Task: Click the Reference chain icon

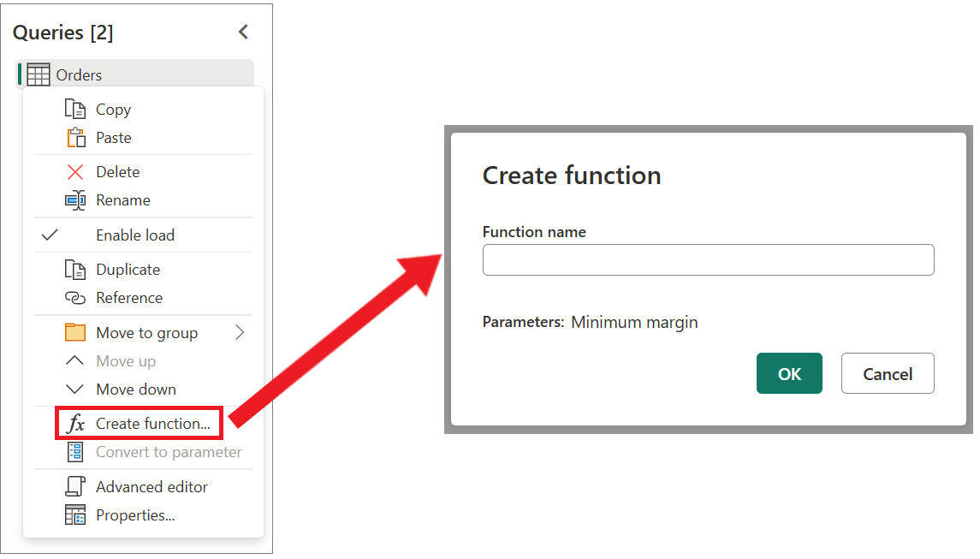Action: [75, 297]
